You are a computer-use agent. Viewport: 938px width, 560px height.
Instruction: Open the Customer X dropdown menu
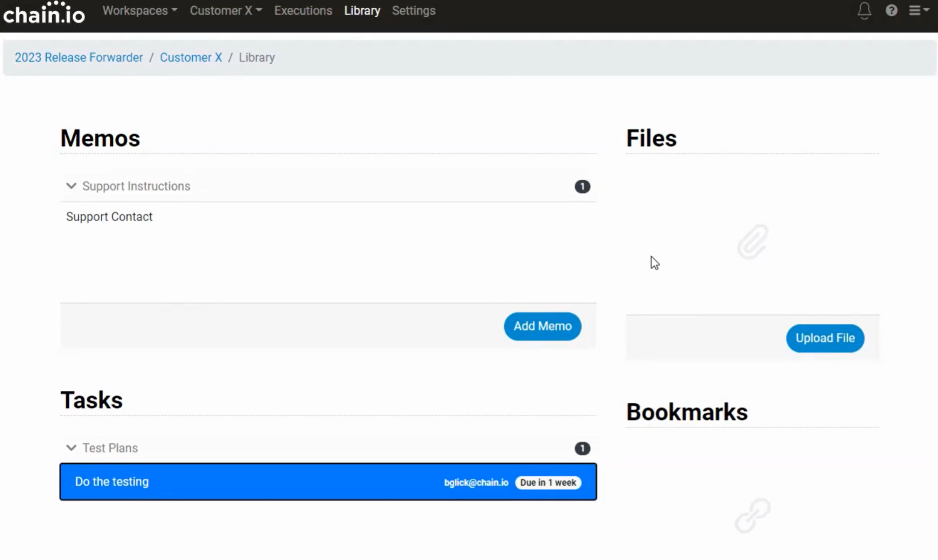[225, 11]
